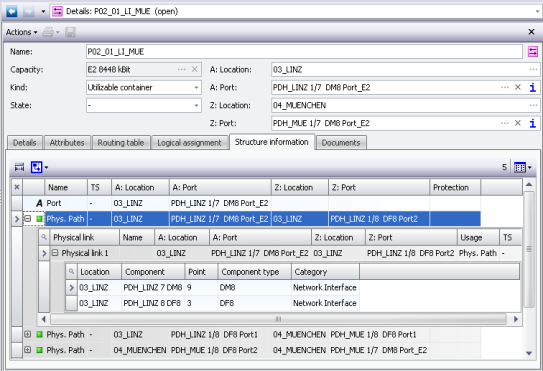This screenshot has height=371, width=543.
Task: Click the print icon in toolbar
Action: 48,32
